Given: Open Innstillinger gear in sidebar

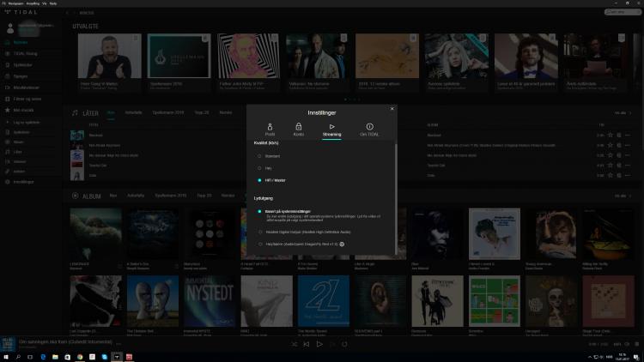Looking at the screenshot, I should 19,182.
